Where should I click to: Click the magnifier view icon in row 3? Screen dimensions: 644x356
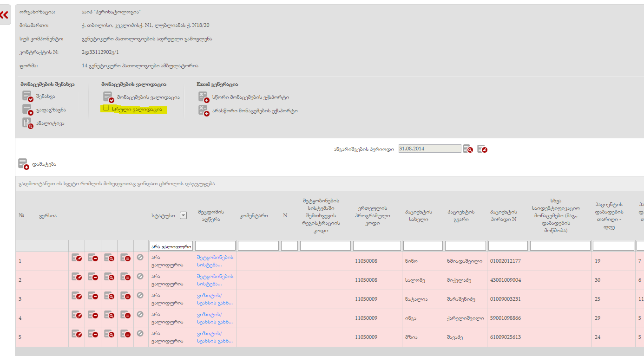pos(109,296)
